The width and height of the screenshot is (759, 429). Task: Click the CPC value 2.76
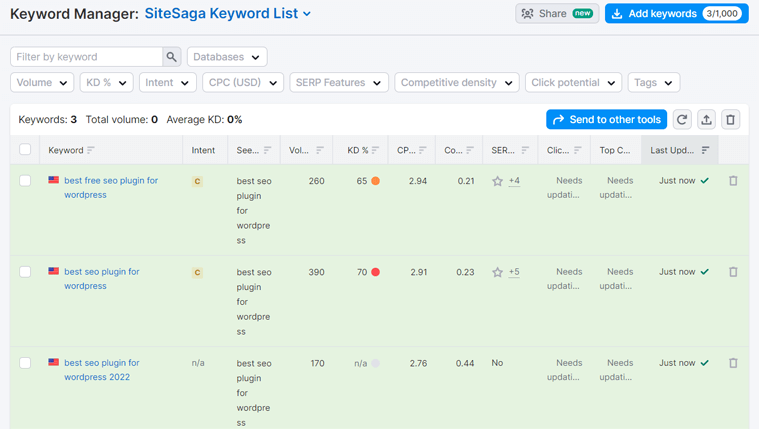click(x=418, y=363)
